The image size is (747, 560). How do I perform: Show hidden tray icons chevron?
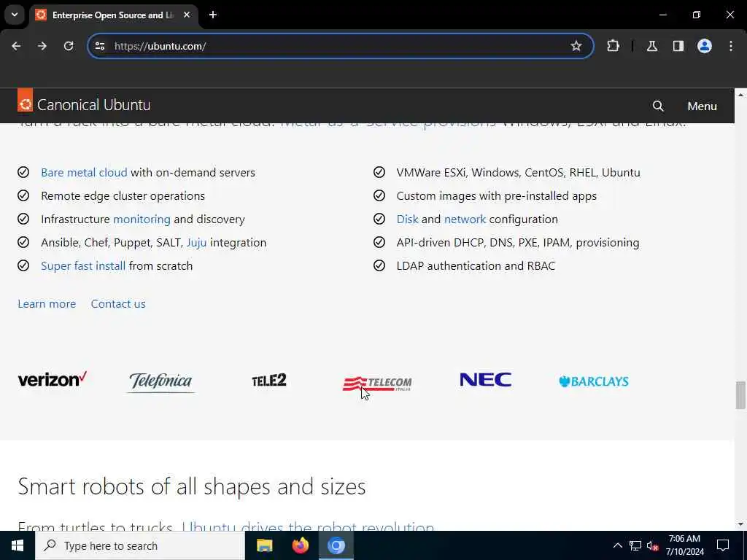point(617,545)
